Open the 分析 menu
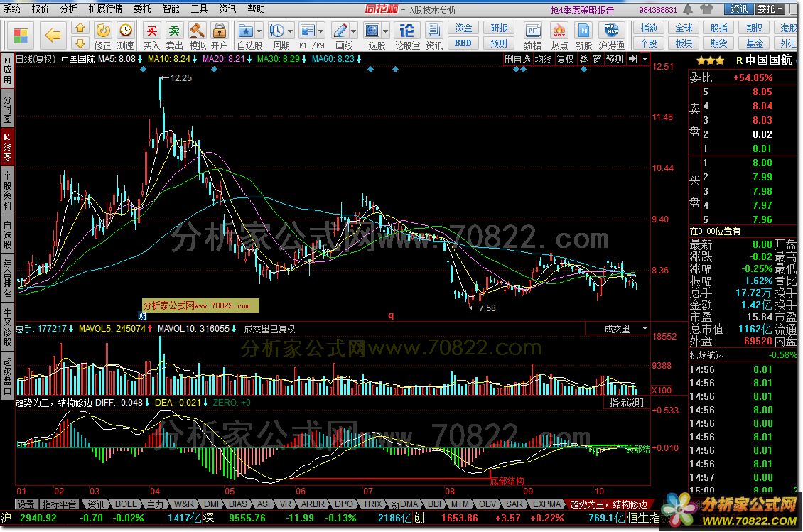Viewport: 803px width, 532px height. 68,9
